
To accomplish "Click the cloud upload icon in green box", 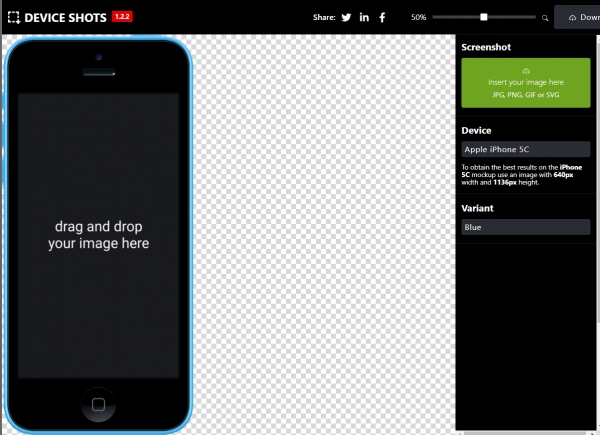I will (x=526, y=71).
